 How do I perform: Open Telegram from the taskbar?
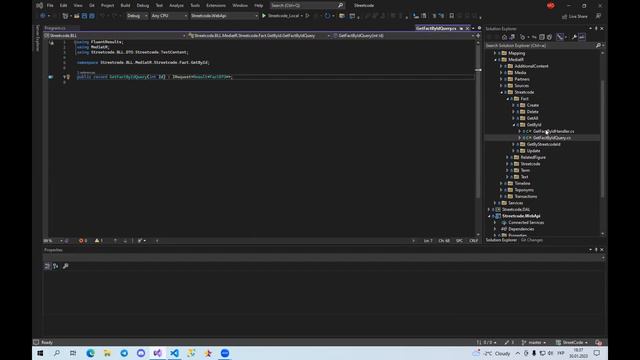coord(124,353)
